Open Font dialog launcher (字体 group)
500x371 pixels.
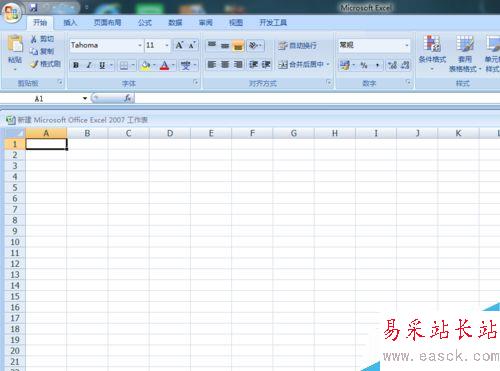pyautogui.click(x=196, y=82)
